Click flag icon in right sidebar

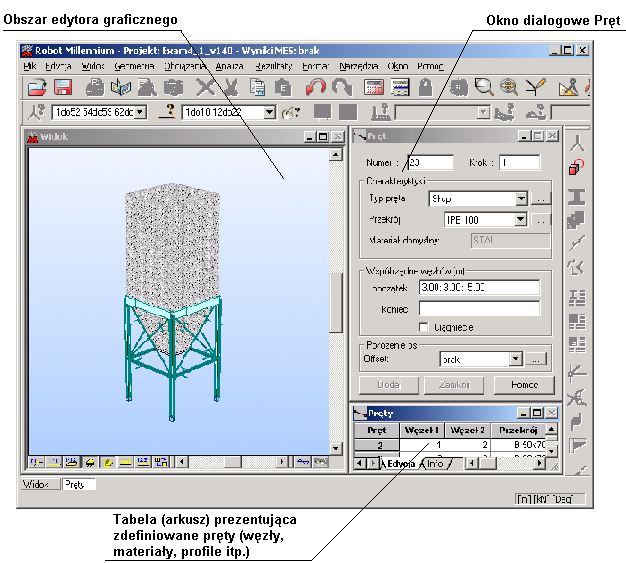(576, 445)
